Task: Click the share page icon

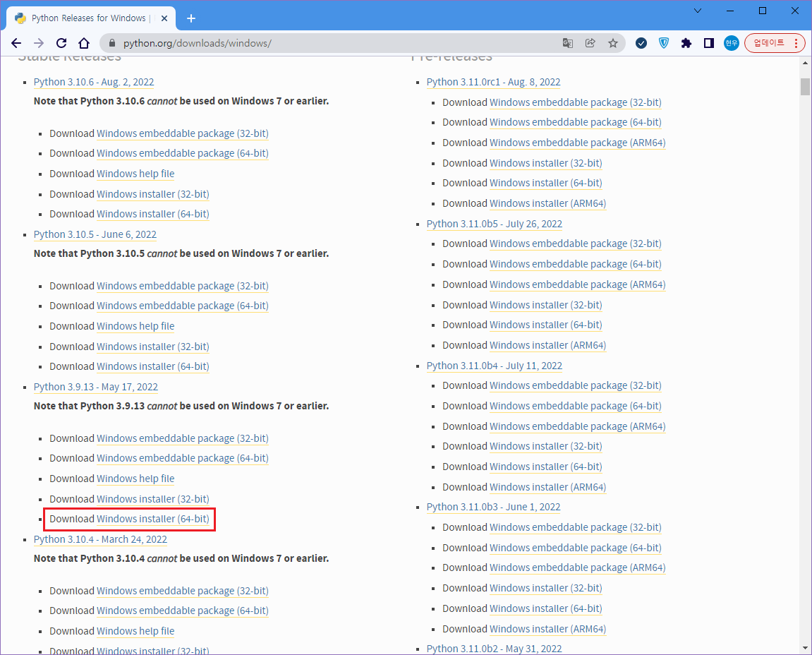Action: [x=590, y=43]
